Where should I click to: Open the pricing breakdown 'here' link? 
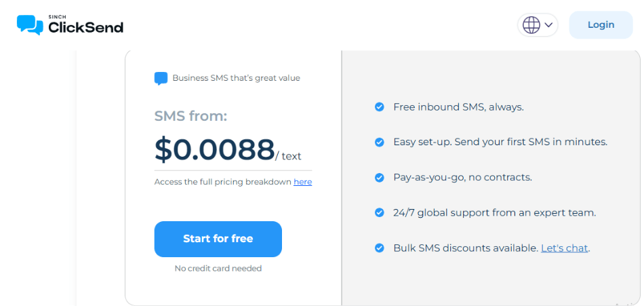pos(302,182)
